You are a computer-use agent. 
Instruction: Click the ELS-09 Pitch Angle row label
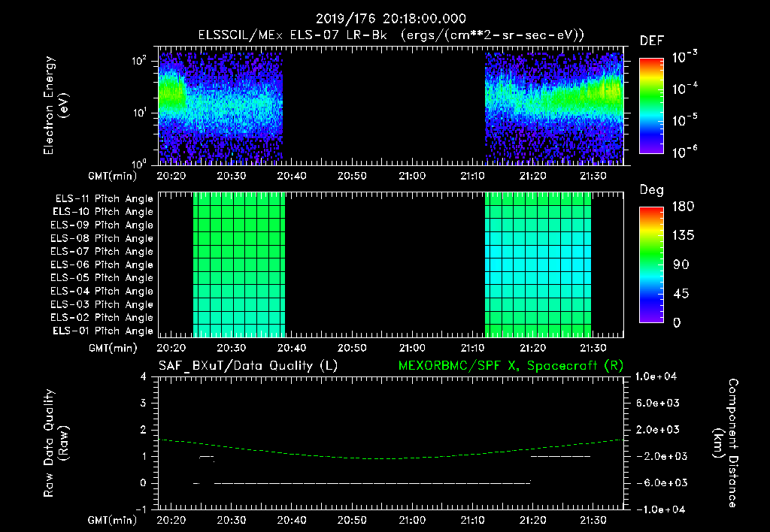[x=102, y=225]
